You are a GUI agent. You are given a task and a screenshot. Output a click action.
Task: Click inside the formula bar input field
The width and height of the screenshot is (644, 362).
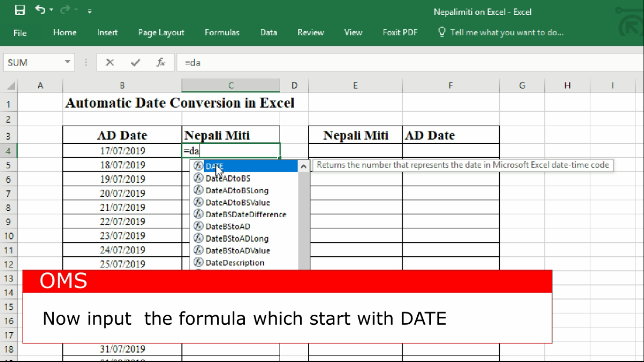click(x=283, y=62)
